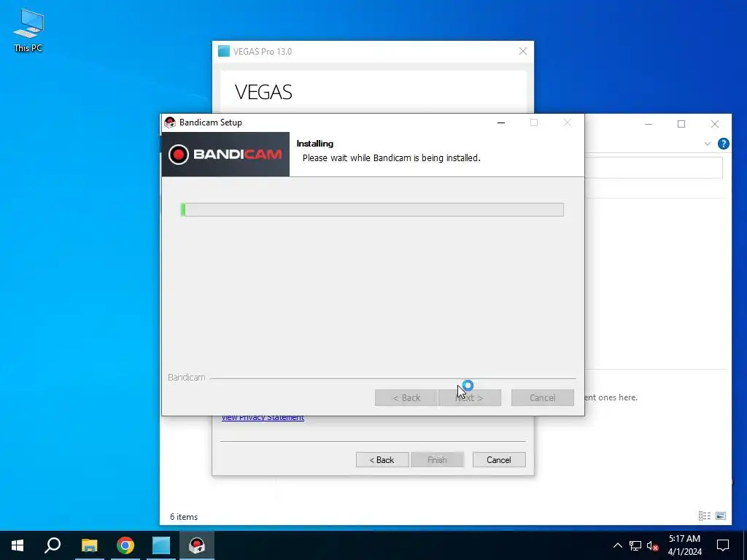The image size is (747, 560).
Task: Minimize the File Explorer window
Action: 649,124
